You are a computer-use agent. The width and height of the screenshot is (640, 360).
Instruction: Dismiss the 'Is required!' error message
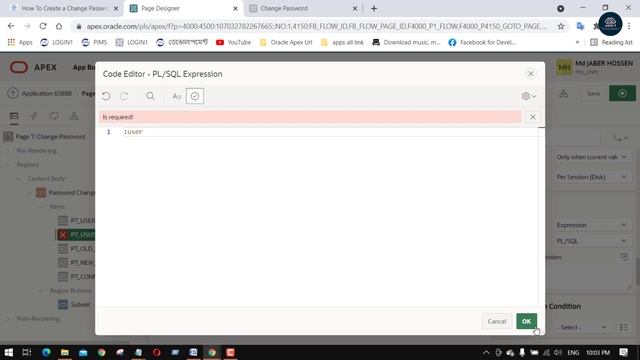coord(533,117)
